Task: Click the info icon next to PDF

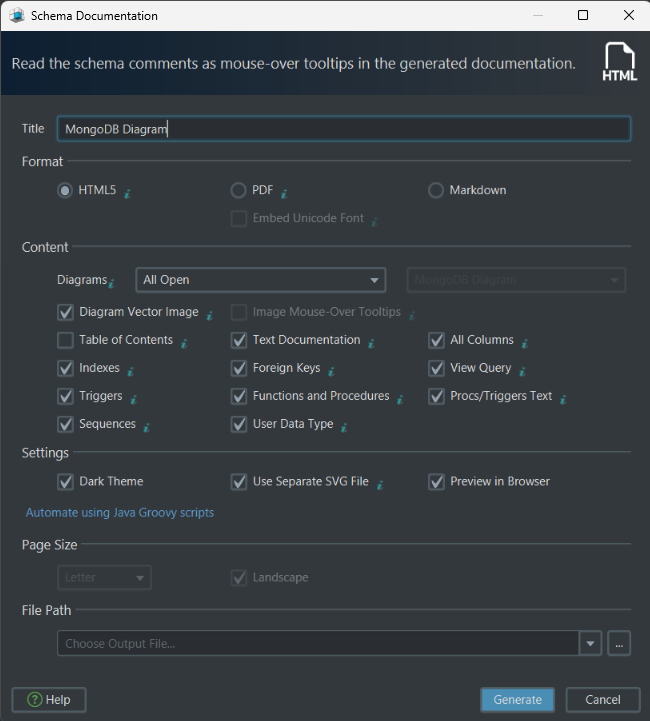Action: tap(284, 194)
